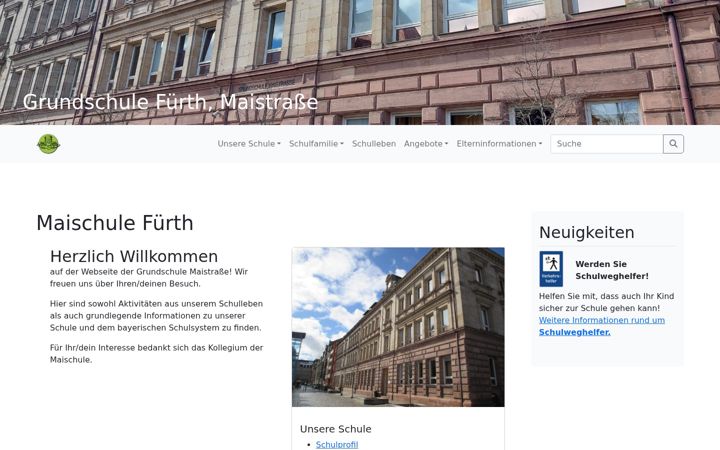Open the Unsere Schule dropdown menu
The height and width of the screenshot is (450, 720).
(x=249, y=144)
